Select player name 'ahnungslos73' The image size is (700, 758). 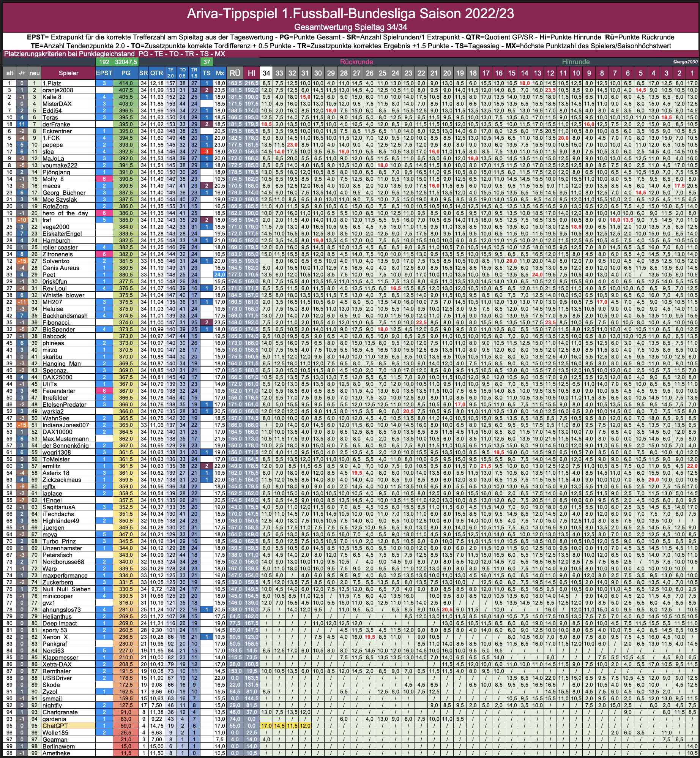[x=61, y=610]
